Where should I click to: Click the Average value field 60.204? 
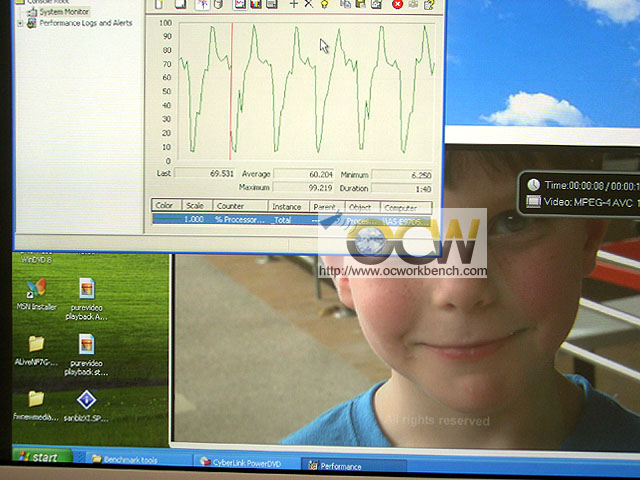(303, 174)
